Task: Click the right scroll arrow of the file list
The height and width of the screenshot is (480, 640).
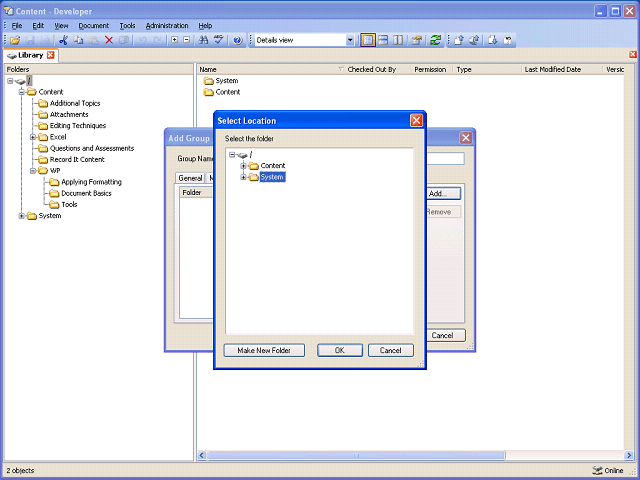Action: [x=629, y=455]
